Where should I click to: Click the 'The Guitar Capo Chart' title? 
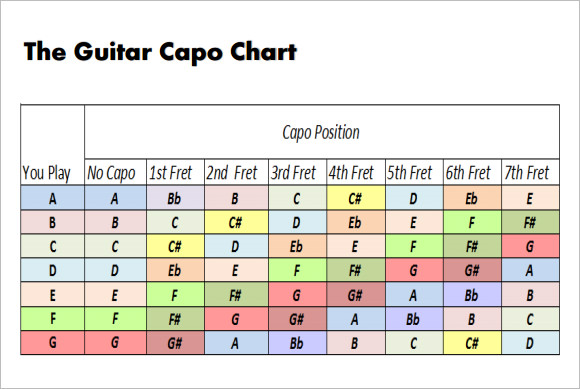coord(160,52)
